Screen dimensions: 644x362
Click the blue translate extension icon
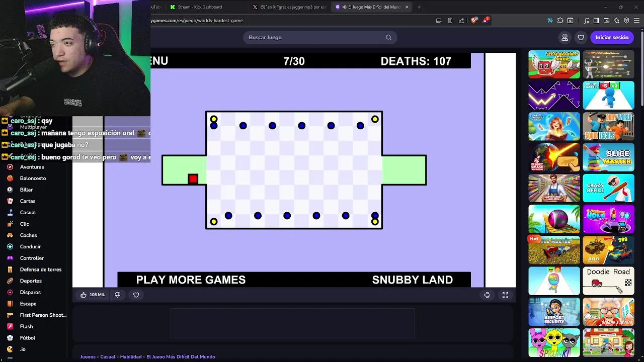pos(550,21)
